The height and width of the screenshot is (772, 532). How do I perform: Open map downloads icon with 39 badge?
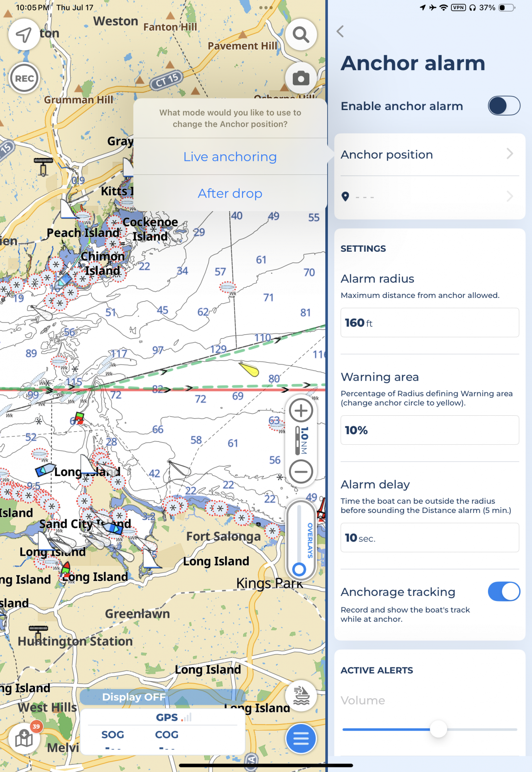pos(24,738)
